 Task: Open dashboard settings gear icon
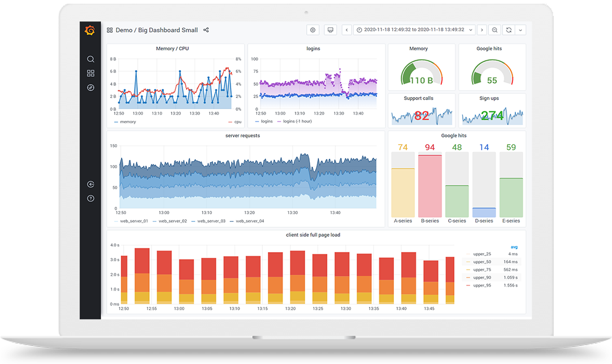point(312,30)
